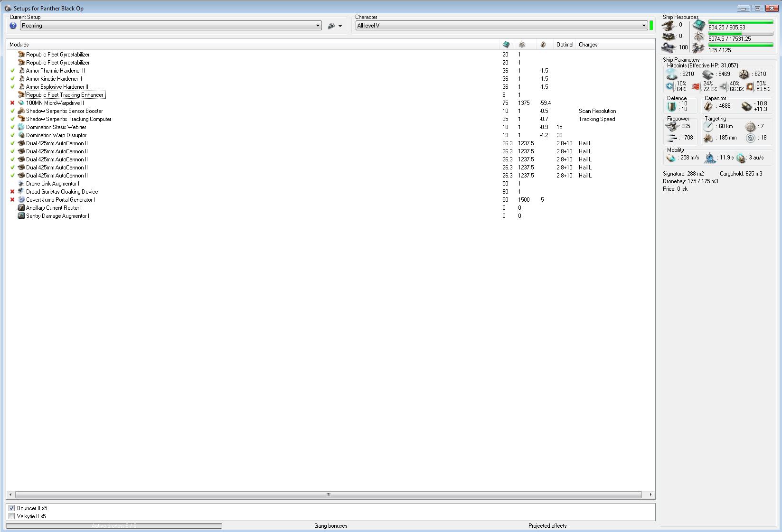This screenshot has width=782, height=532.
Task: Click the powergrid atom icon in Ship Resources
Action: point(699,37)
